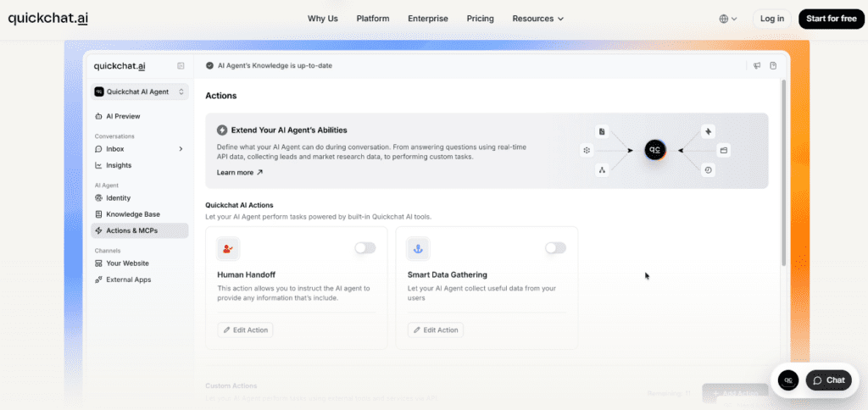Click the Human Handoff person icon
868x410 pixels.
228,249
